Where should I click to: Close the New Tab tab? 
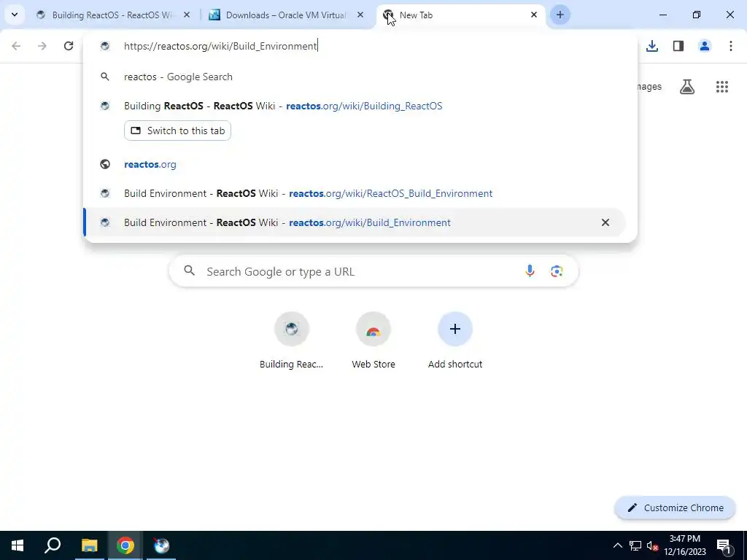(533, 15)
